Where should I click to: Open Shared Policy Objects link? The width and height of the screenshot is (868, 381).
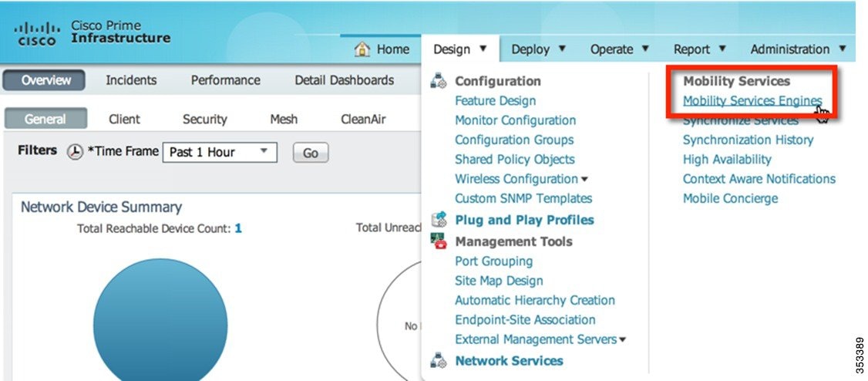[x=515, y=159]
